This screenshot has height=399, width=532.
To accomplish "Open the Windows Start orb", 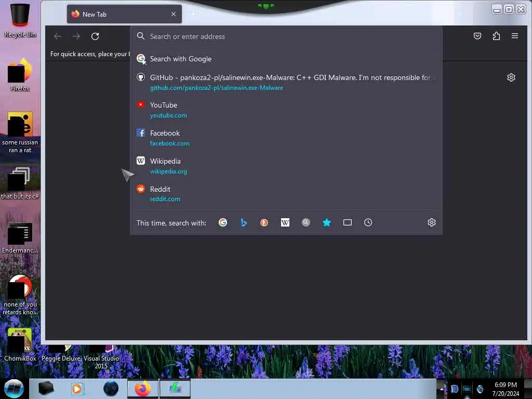I will point(14,389).
